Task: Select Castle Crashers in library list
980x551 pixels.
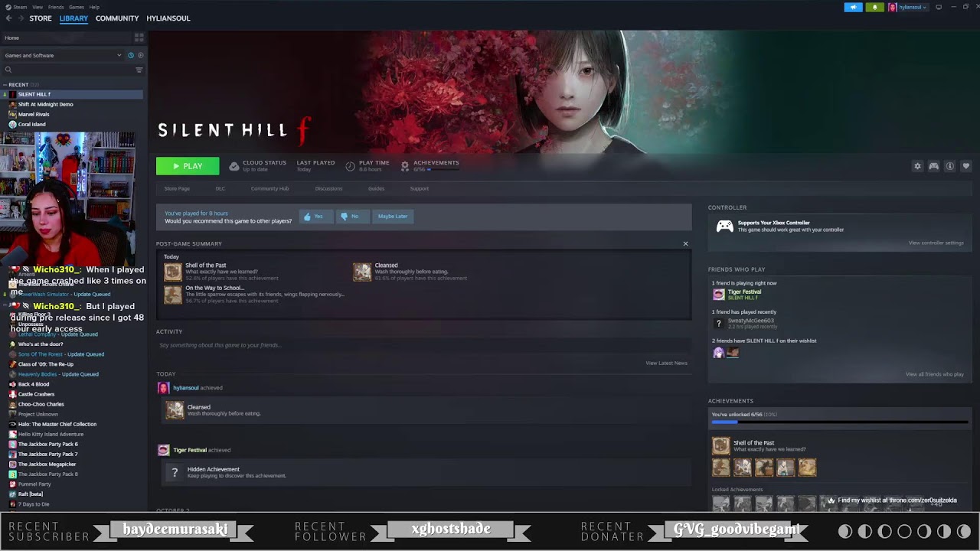Action: click(x=36, y=394)
